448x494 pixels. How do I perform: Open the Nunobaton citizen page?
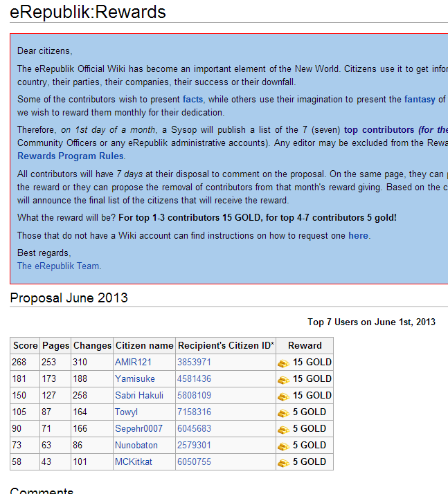[x=136, y=445]
